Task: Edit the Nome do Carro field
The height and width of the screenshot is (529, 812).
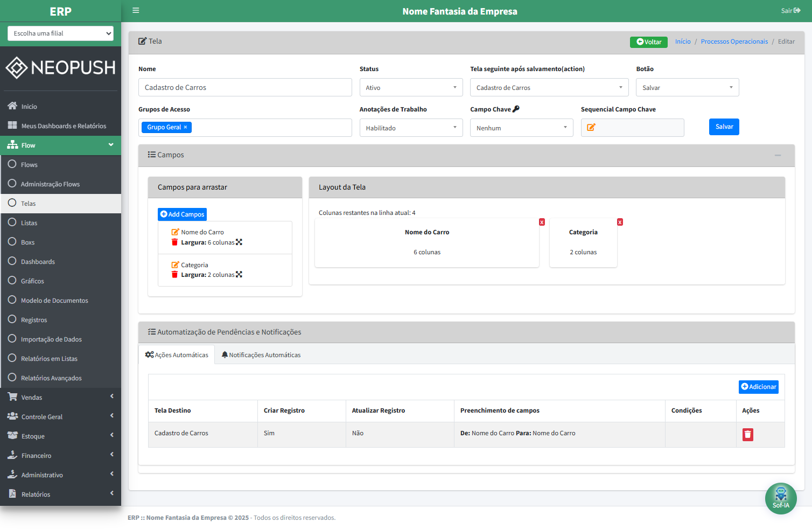Action: [x=175, y=232]
